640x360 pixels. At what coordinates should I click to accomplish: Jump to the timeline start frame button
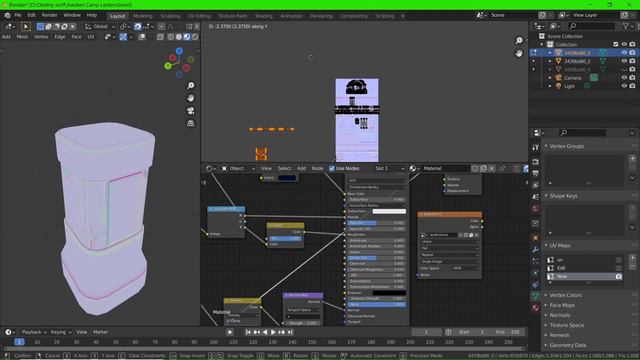pos(248,332)
